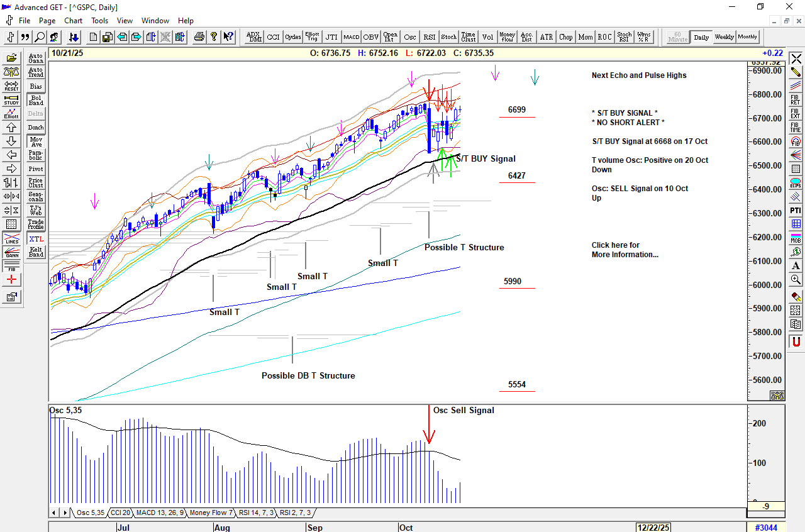Toggle the Bol Band study
805x532 pixels.
36,100
